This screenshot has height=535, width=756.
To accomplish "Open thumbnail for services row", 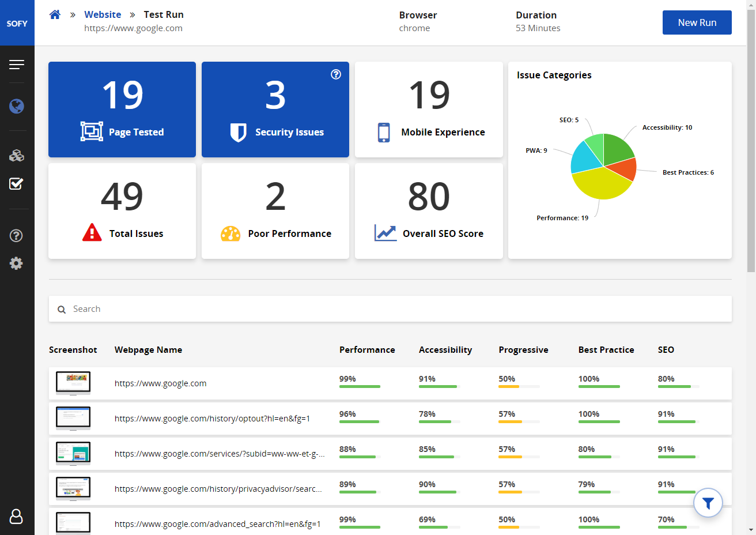I will coord(73,454).
